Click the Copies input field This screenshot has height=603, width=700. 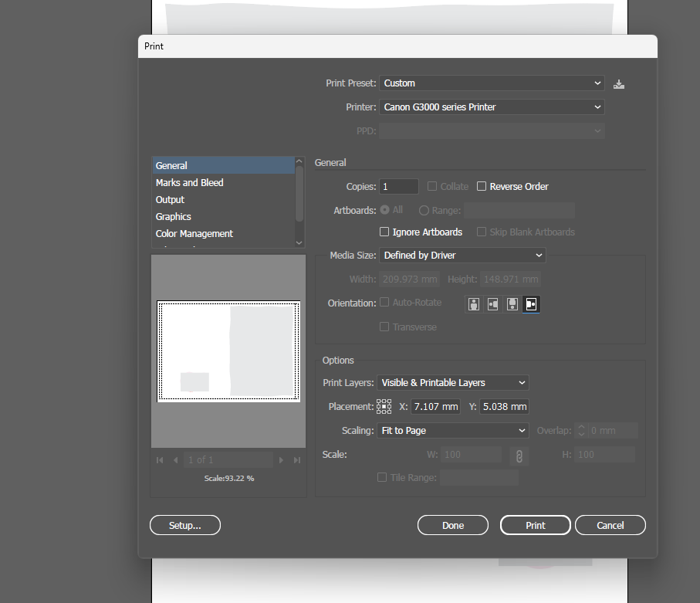point(399,187)
